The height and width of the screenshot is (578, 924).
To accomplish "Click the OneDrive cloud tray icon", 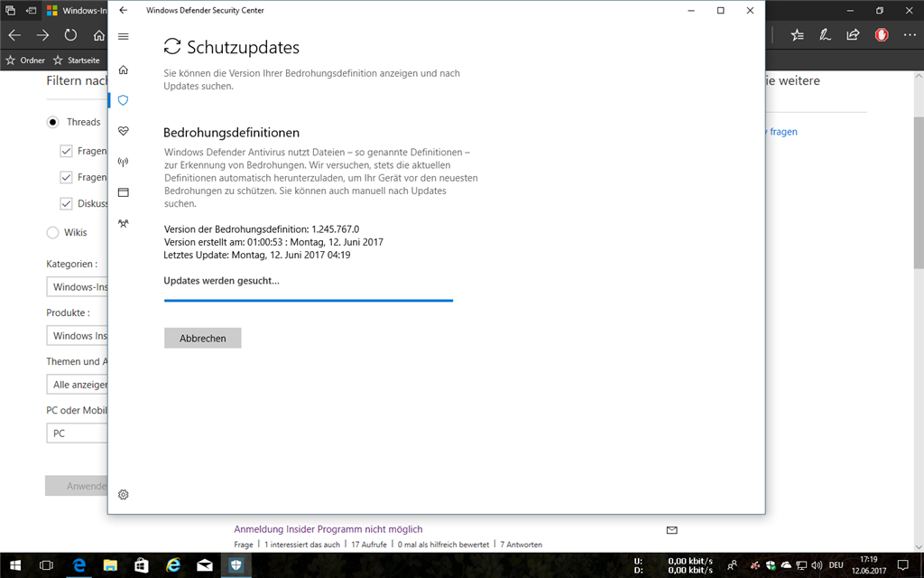I will click(786, 565).
